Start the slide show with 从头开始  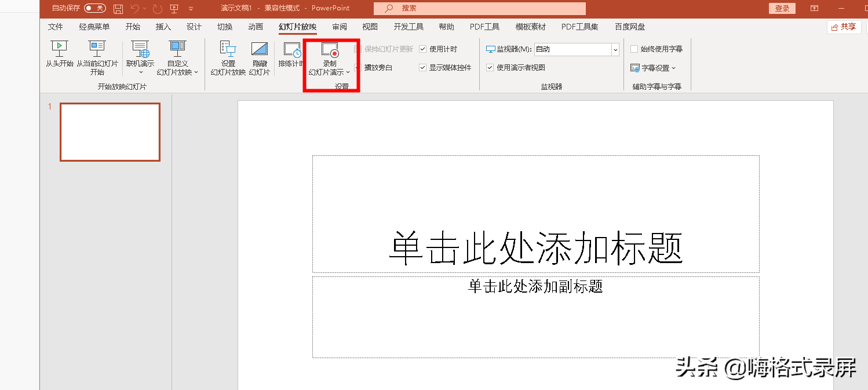[60, 55]
